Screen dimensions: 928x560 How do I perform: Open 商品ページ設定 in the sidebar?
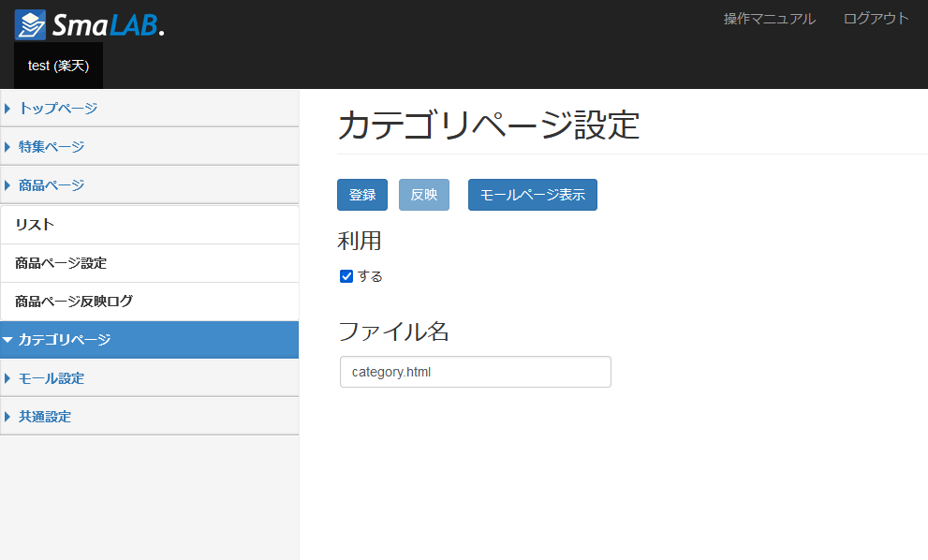point(150,263)
